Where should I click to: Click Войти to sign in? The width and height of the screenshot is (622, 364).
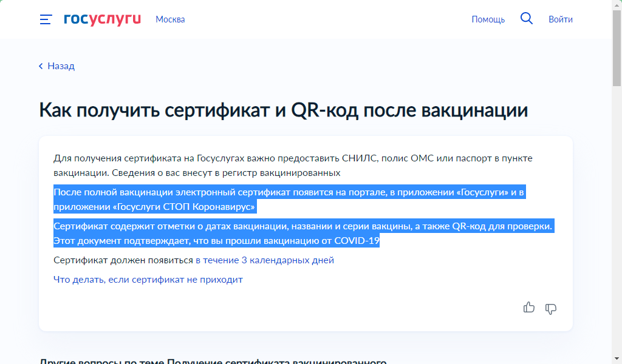(x=561, y=19)
